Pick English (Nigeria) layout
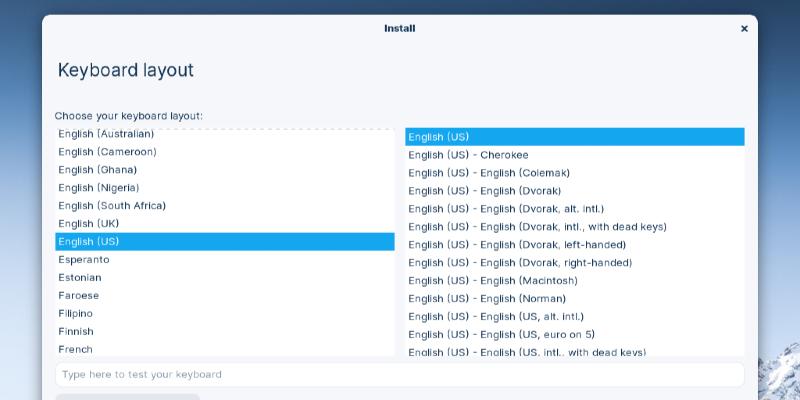Image resolution: width=800 pixels, height=400 pixels. (98, 188)
